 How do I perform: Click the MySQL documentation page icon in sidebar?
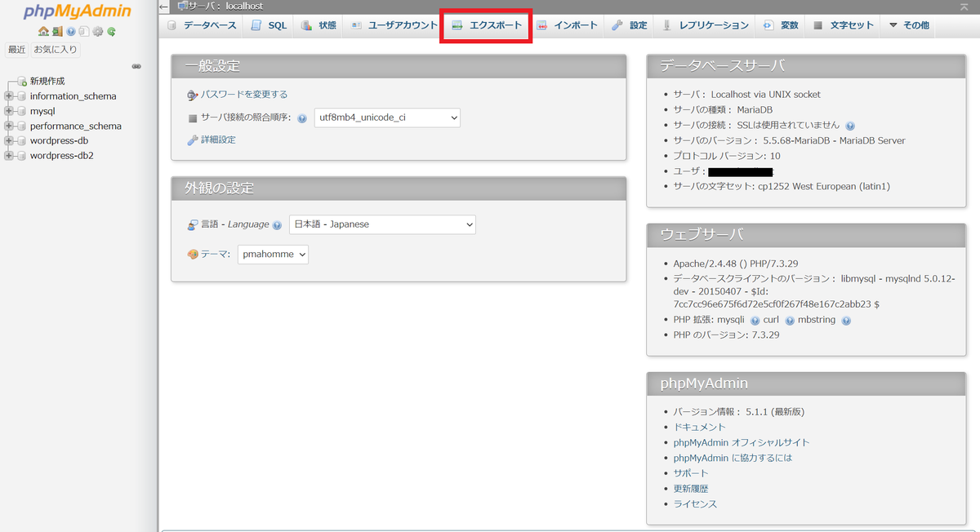pyautogui.click(x=83, y=32)
